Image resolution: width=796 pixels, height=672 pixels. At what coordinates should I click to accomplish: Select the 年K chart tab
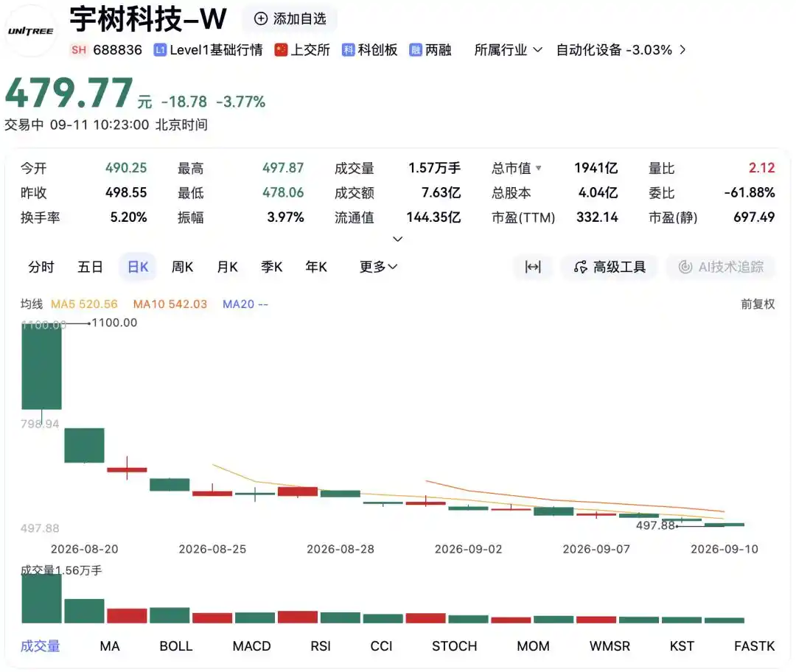316,267
